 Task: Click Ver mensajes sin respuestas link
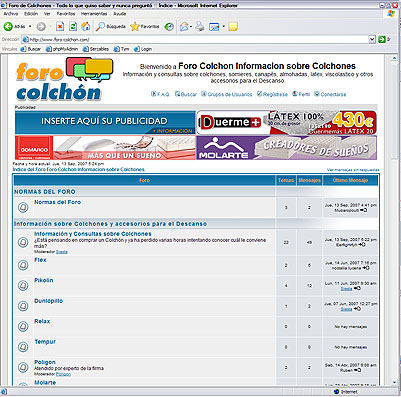353,170
